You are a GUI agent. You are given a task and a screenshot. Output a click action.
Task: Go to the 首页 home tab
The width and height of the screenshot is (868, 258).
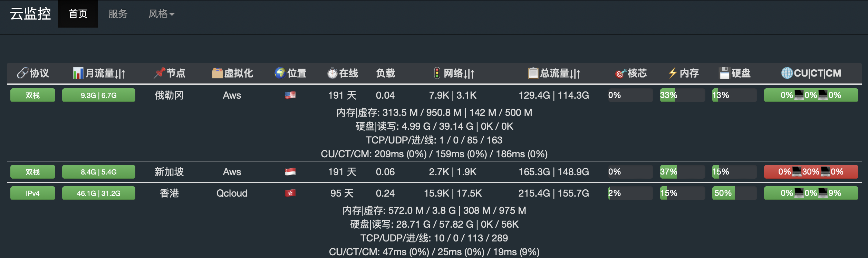[x=78, y=14]
